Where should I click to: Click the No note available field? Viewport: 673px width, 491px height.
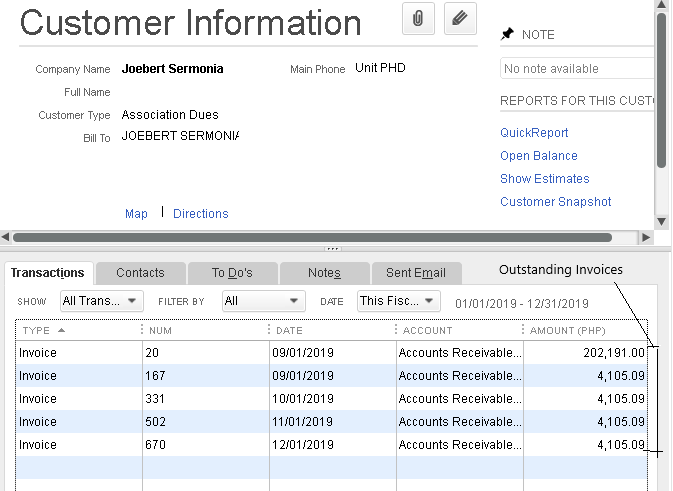(577, 69)
